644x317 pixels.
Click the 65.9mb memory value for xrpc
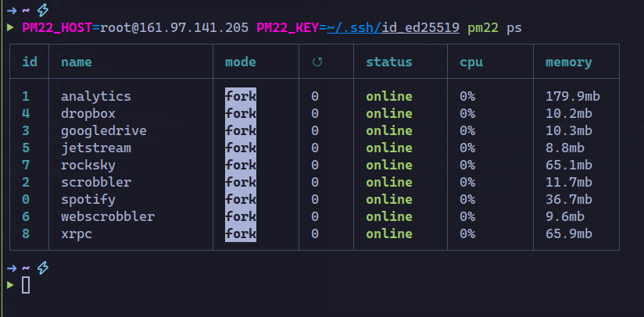569,234
